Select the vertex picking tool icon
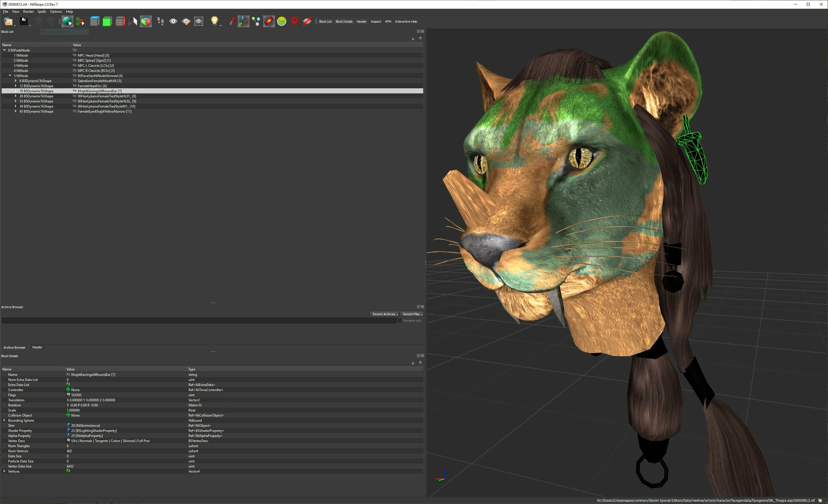 [x=80, y=21]
